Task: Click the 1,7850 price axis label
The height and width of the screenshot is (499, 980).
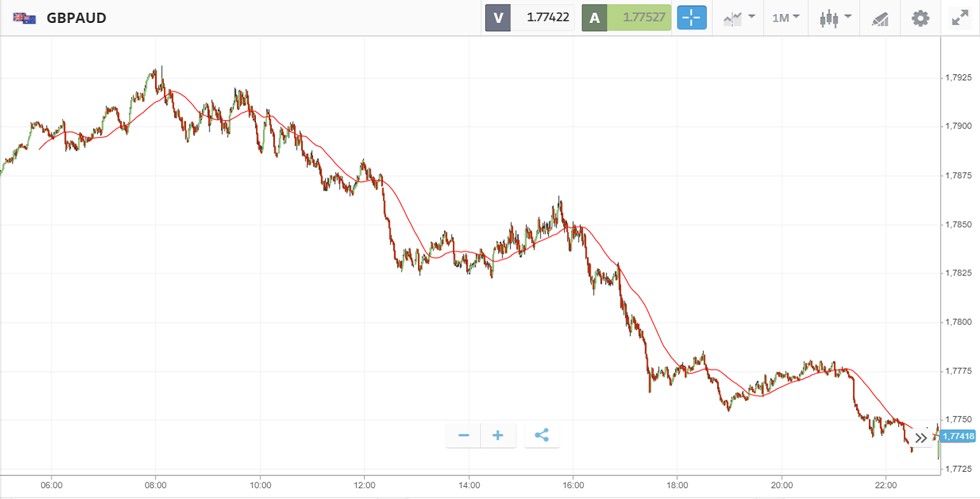Action: pos(959,224)
